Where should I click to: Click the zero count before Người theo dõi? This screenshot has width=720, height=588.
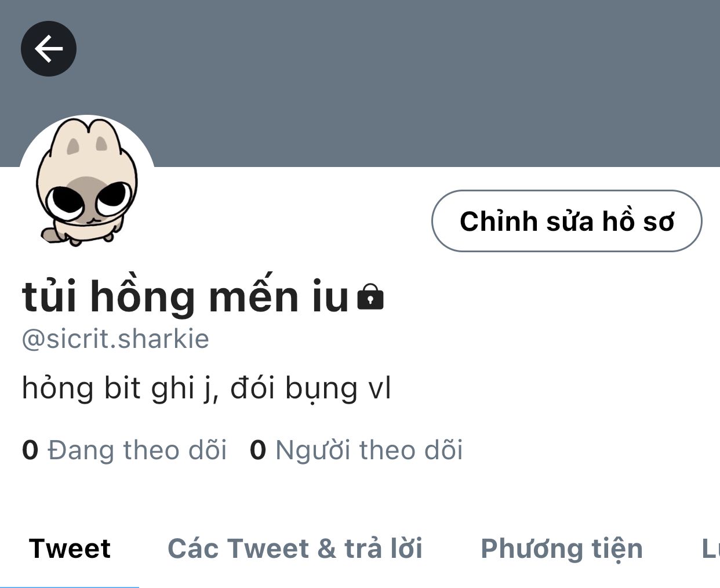coord(258,450)
